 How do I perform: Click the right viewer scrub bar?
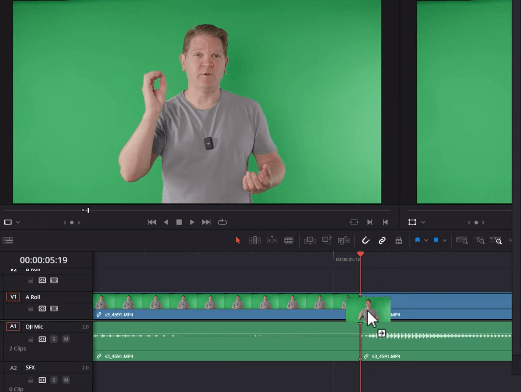(460, 211)
